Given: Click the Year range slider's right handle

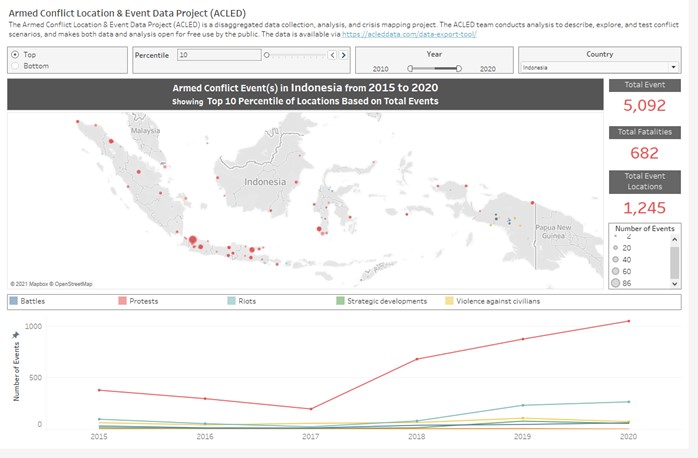Looking at the screenshot, I should coord(458,68).
